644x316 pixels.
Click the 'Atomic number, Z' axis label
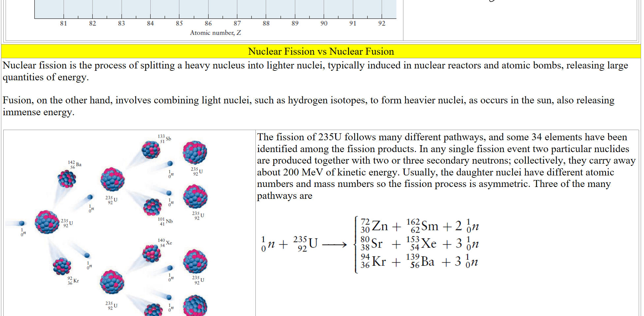tap(216, 33)
